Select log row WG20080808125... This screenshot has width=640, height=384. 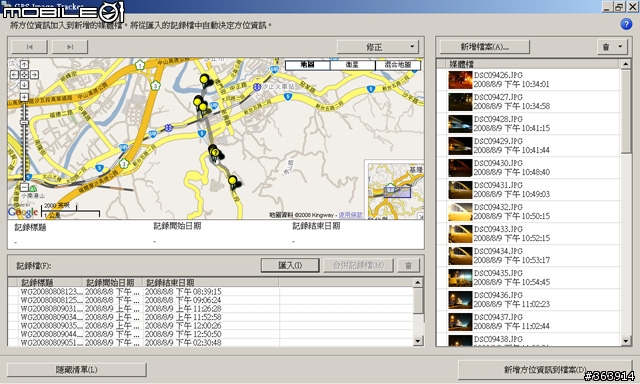[211, 300]
